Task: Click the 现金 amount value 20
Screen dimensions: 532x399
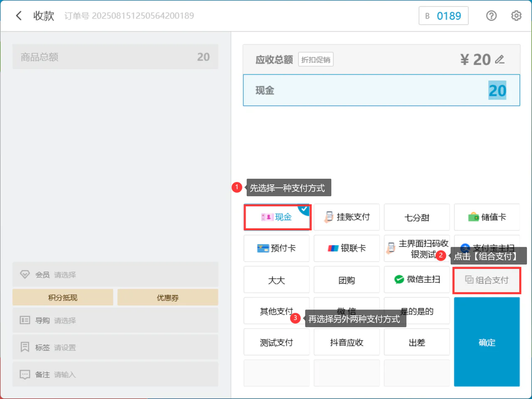Action: 497,91
